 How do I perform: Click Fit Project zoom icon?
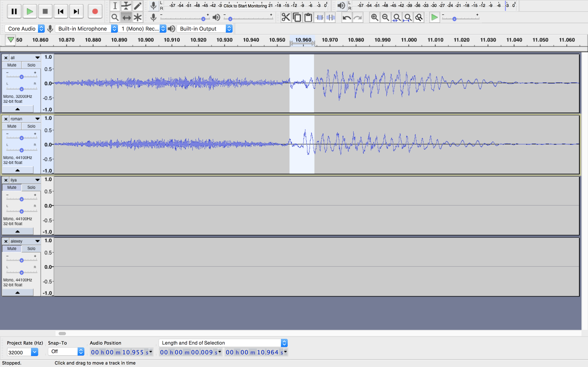pos(408,18)
